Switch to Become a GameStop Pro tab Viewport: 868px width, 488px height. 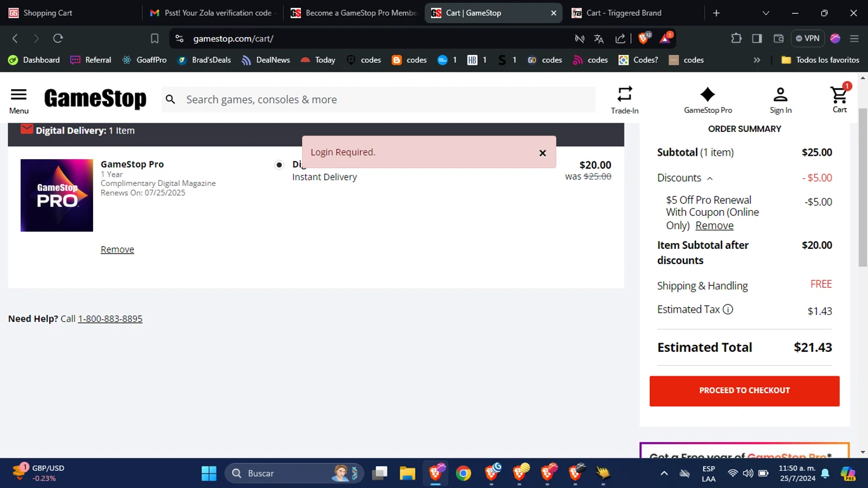[354, 13]
